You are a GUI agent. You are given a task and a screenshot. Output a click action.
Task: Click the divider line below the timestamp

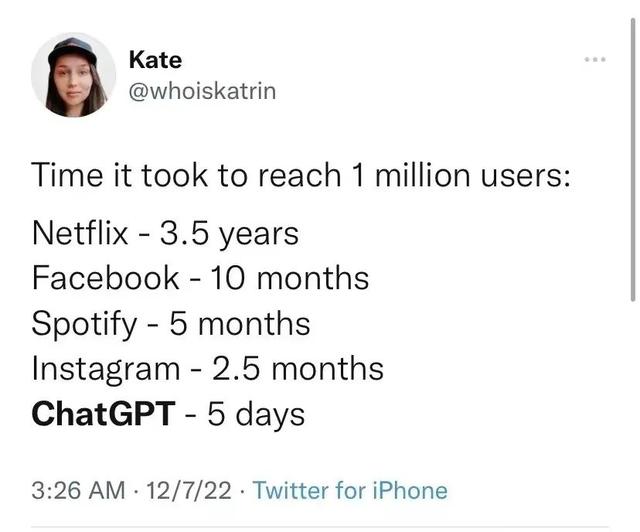[320, 527]
